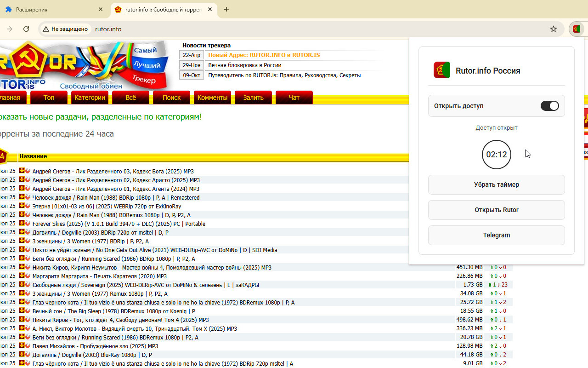
Task: Open the 'Этерна [01x01-03 из 06]' torrent link
Action: [107, 206]
